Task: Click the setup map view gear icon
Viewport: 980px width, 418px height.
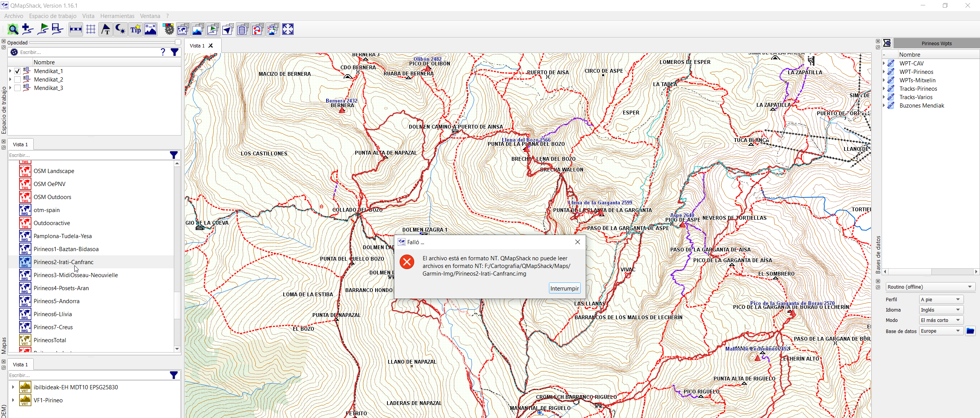Action: (x=168, y=29)
